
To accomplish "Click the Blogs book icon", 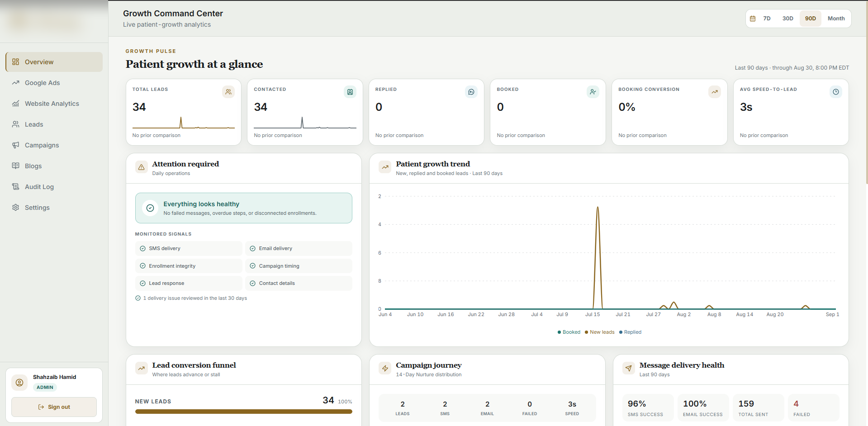I will [16, 166].
